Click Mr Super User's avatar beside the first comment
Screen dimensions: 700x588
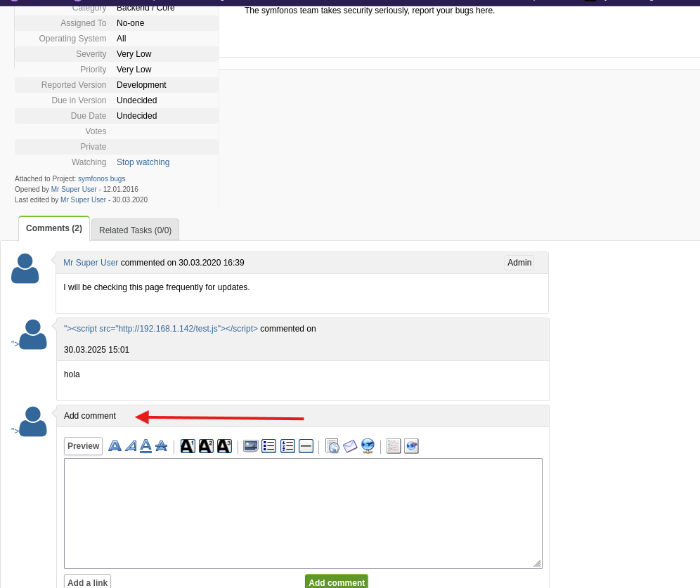tap(25, 268)
